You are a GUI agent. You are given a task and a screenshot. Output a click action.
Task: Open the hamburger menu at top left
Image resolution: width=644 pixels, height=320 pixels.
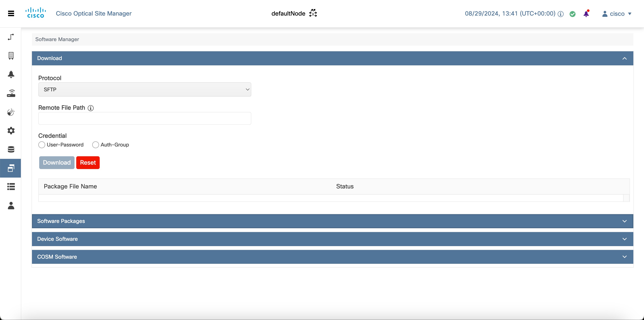(11, 13)
